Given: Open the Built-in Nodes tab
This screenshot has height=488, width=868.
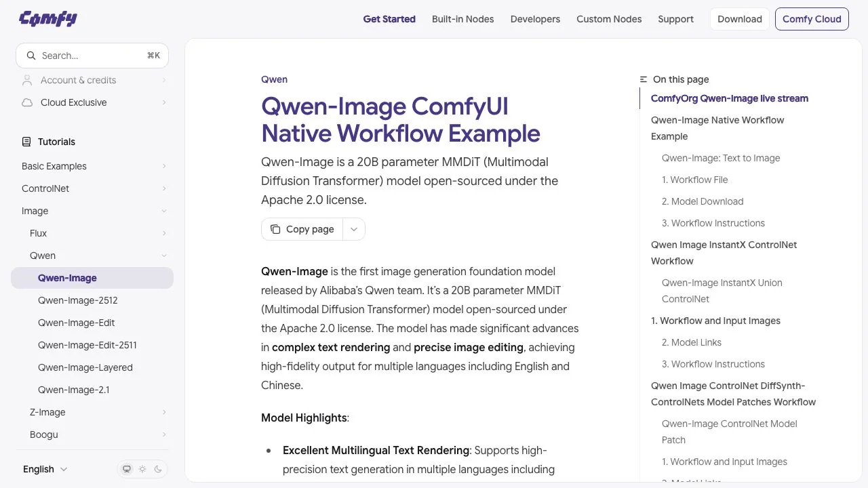Looking at the screenshot, I should (463, 19).
